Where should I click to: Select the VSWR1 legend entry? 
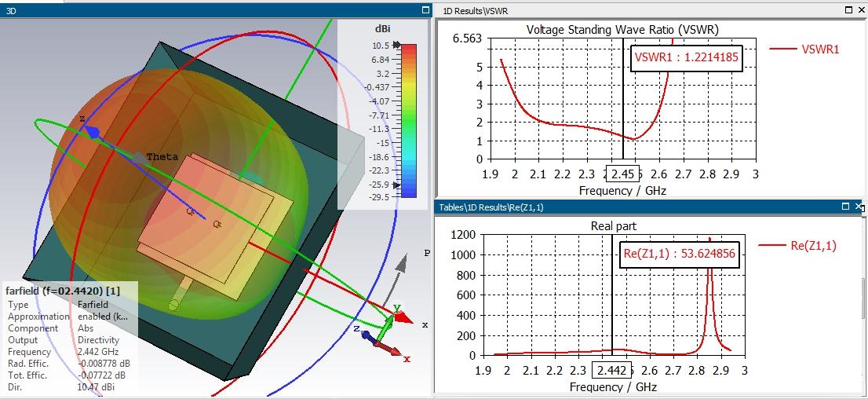tap(804, 49)
